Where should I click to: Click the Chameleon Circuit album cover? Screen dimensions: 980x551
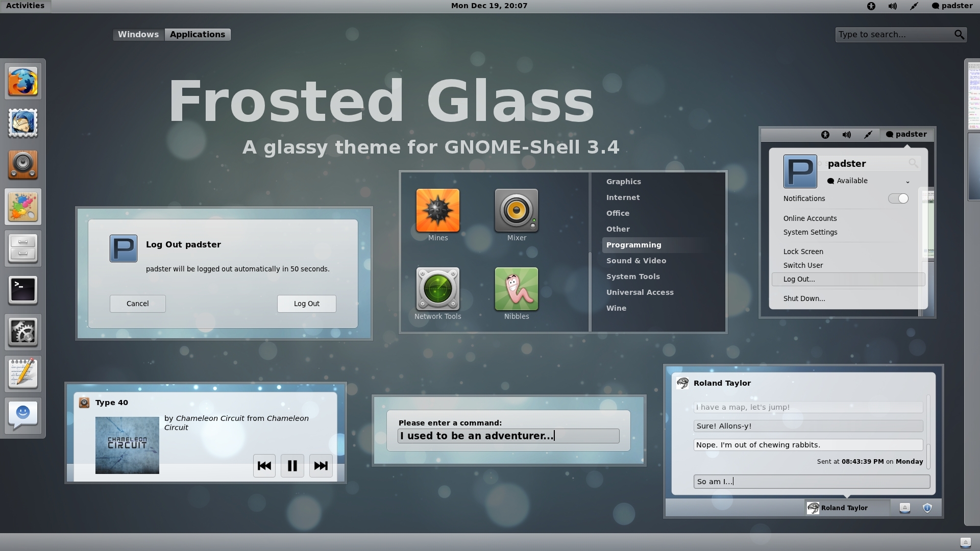pyautogui.click(x=127, y=445)
